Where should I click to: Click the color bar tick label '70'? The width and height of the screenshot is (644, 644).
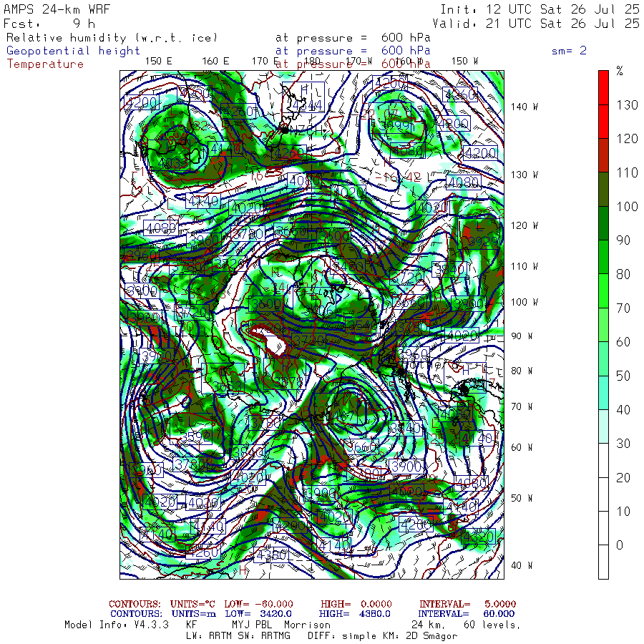pyautogui.click(x=623, y=308)
